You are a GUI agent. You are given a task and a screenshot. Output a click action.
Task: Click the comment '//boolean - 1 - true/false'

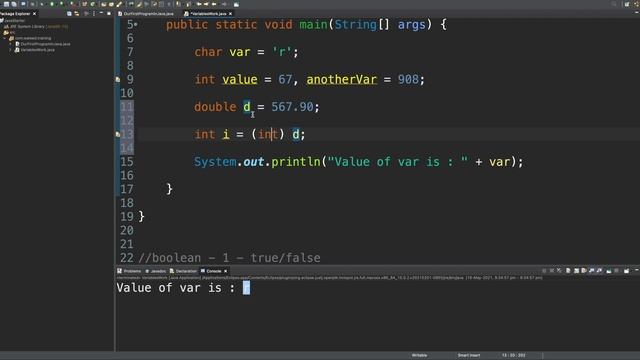point(229,258)
